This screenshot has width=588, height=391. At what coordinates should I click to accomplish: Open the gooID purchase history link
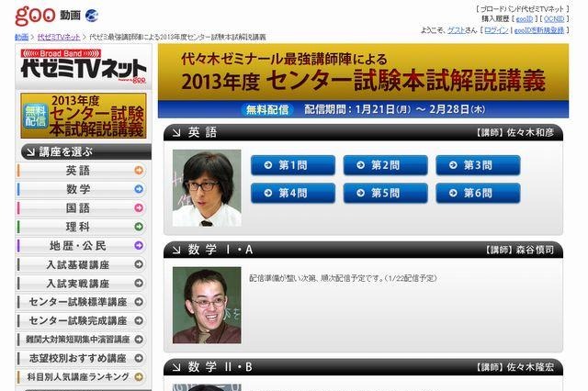click(x=525, y=18)
